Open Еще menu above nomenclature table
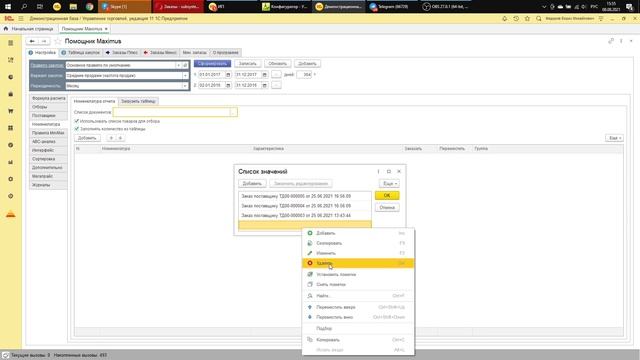Screen dimensions: 640x360 (x=614, y=138)
